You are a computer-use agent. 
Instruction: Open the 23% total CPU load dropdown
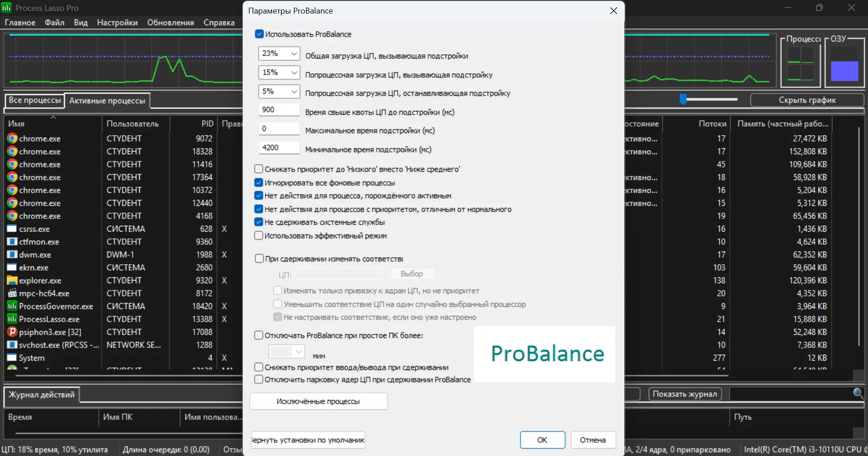(x=279, y=53)
